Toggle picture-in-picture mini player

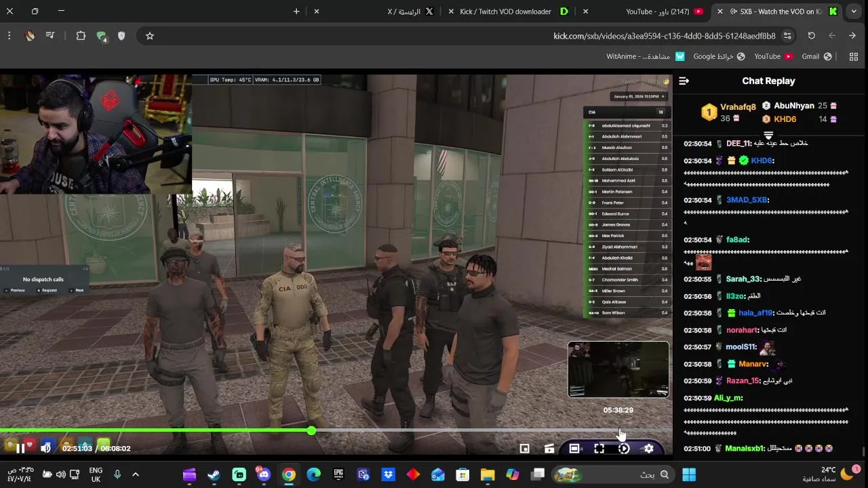tap(524, 448)
